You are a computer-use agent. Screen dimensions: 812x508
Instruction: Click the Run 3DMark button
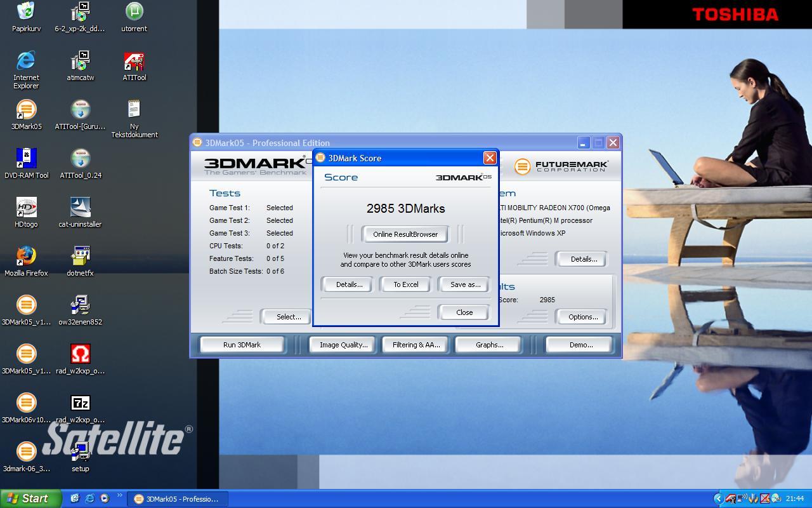tap(242, 345)
